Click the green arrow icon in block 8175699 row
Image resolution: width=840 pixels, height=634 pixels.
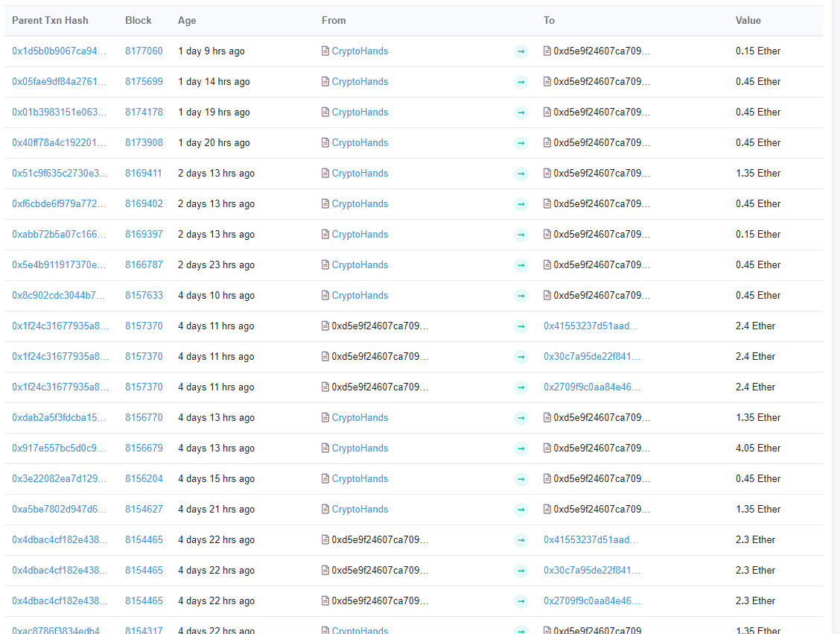pyautogui.click(x=521, y=82)
